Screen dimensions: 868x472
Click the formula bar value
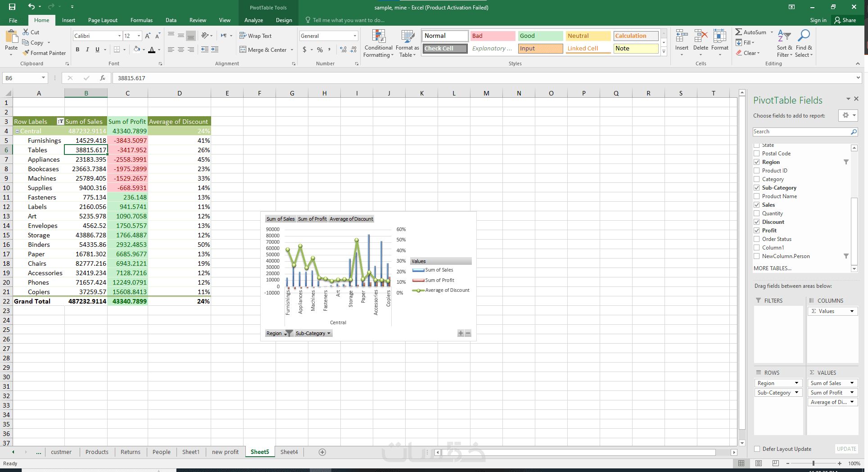[131, 78]
